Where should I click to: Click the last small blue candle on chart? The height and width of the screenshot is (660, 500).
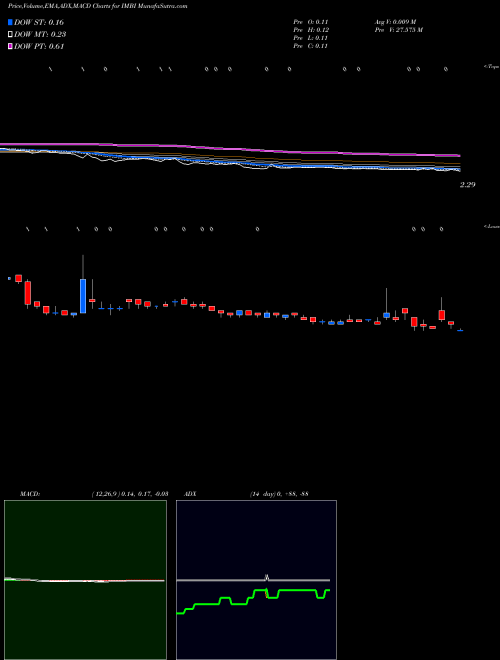coord(460,330)
